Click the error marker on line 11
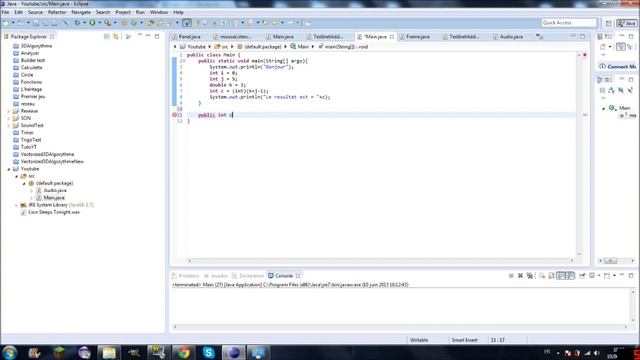The image size is (640, 360). point(174,115)
